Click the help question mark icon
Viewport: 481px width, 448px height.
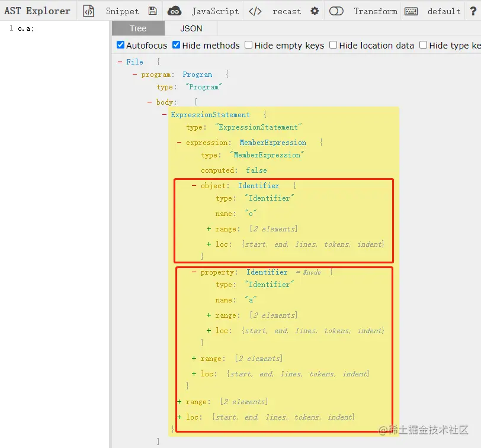pyautogui.click(x=474, y=11)
